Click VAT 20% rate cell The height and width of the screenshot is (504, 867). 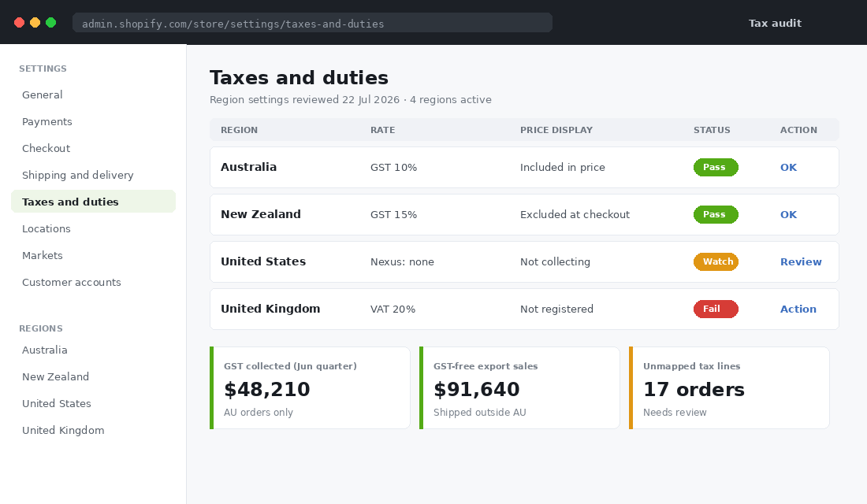393,309
